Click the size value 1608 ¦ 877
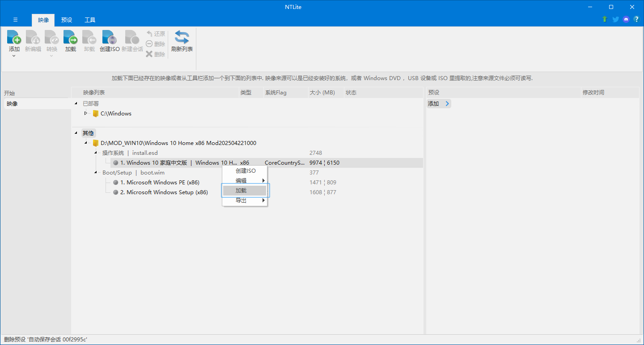 click(322, 192)
